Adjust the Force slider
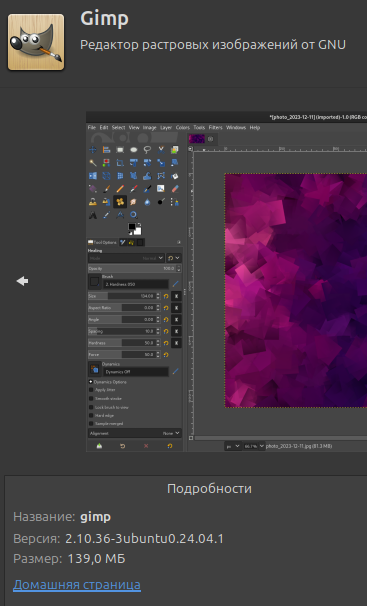The image size is (367, 606). (x=124, y=354)
